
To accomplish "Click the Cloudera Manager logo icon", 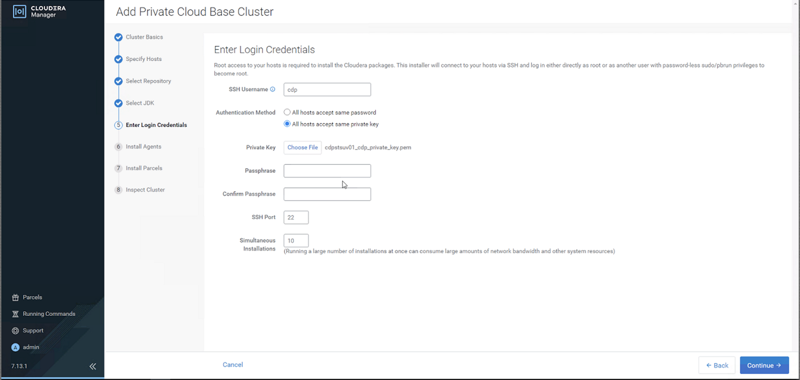I will (19, 11).
